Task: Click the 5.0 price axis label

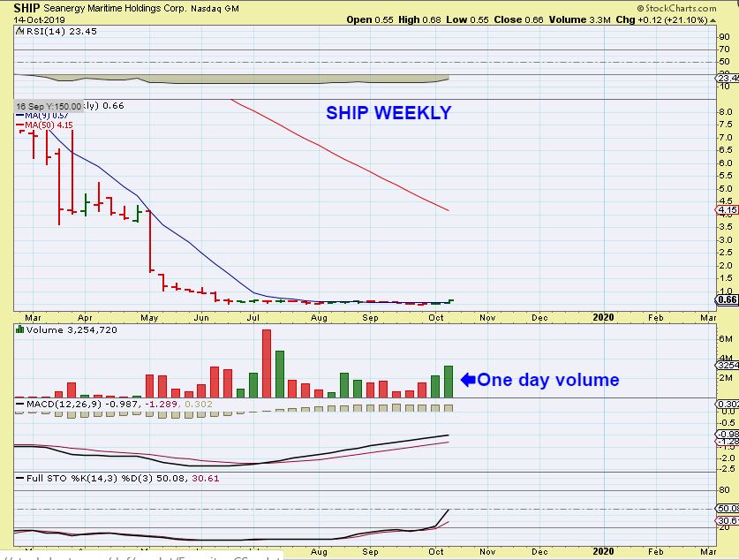Action: point(726,188)
